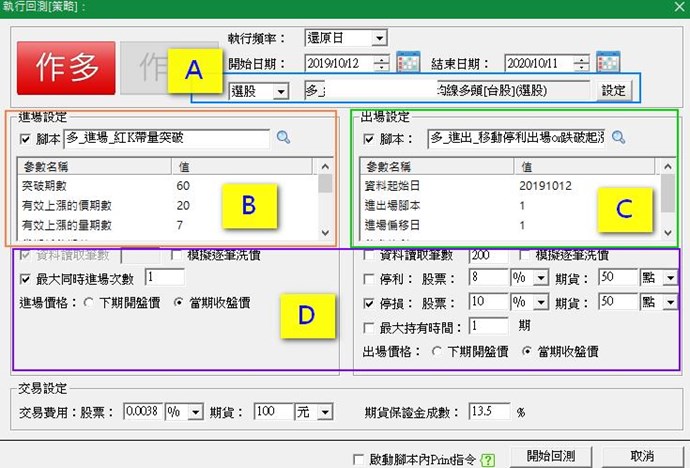Click the green help icon beside Print指令
Image resolution: width=690 pixels, height=468 pixels.
(x=487, y=459)
